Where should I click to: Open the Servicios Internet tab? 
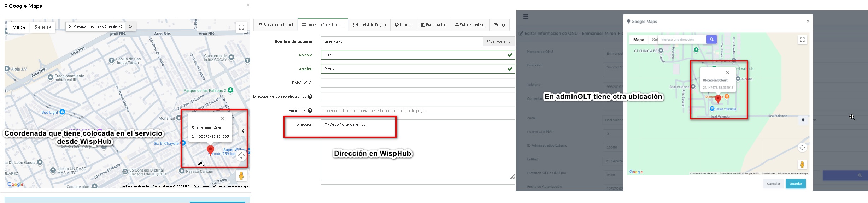[x=276, y=25]
